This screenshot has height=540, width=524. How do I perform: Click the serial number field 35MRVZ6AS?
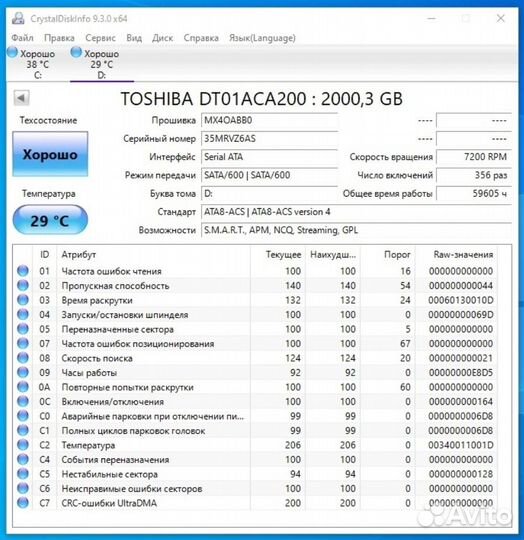coord(269,139)
